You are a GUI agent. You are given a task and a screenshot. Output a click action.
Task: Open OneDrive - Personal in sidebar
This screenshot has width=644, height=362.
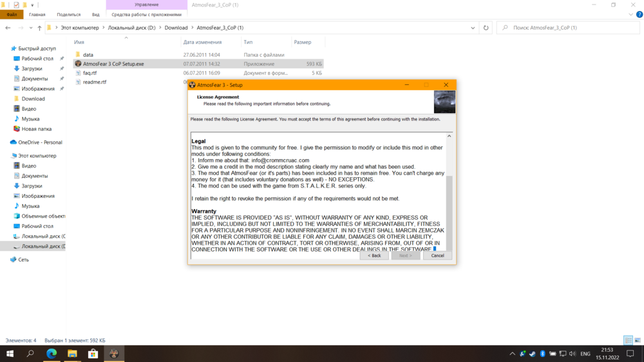click(x=40, y=142)
